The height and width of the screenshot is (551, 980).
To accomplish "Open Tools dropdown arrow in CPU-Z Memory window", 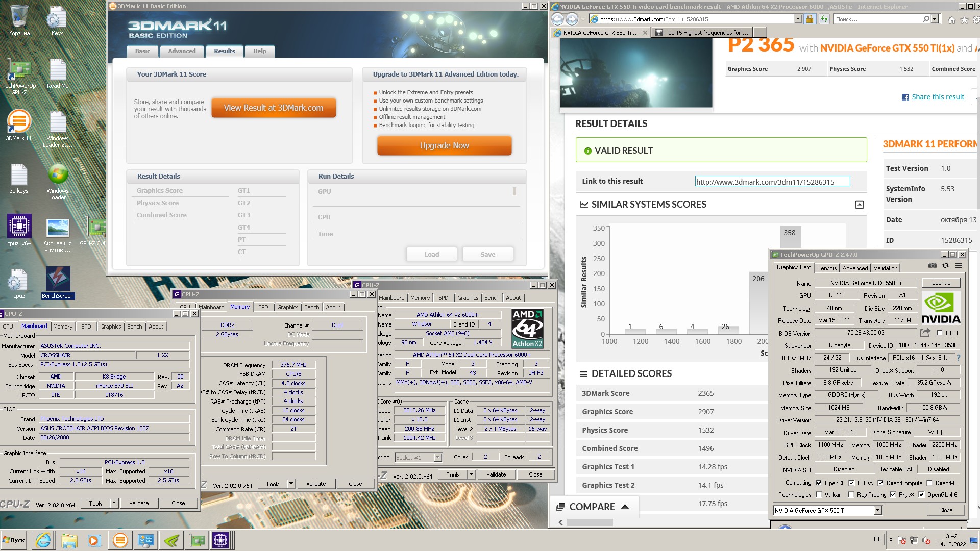I will coord(291,484).
